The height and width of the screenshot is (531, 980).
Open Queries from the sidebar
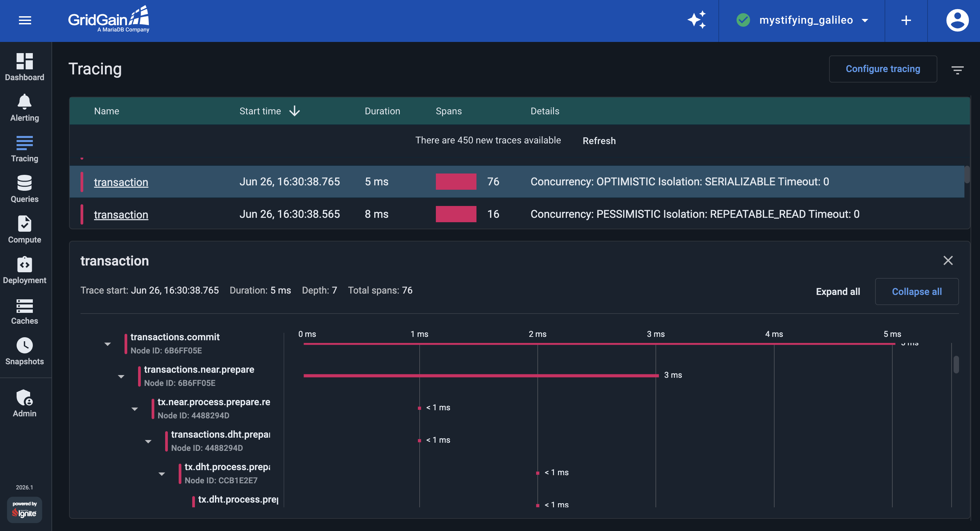coord(25,189)
